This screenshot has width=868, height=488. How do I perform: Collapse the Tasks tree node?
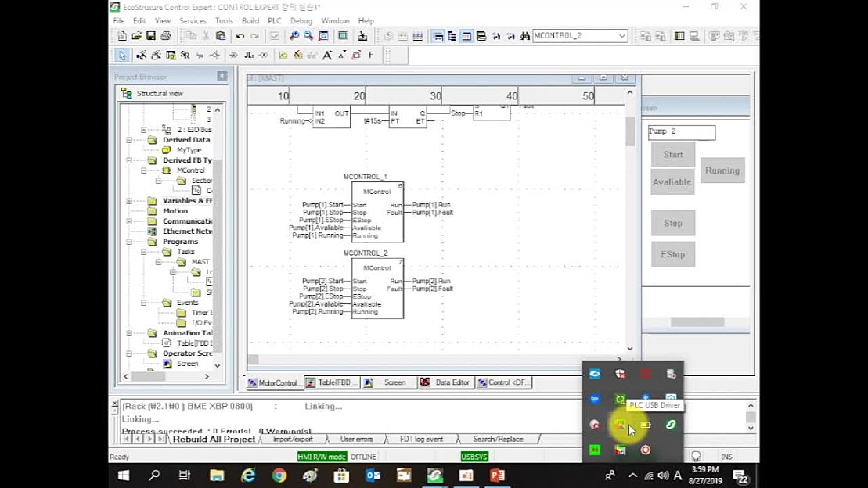(143, 252)
